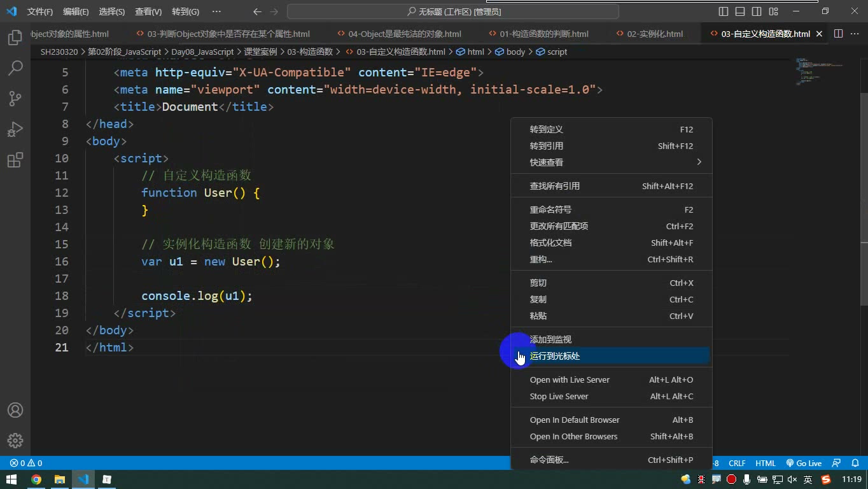Viewport: 868px width, 489px height.
Task: Expand the 快速查看 submenu
Action: 611,162
